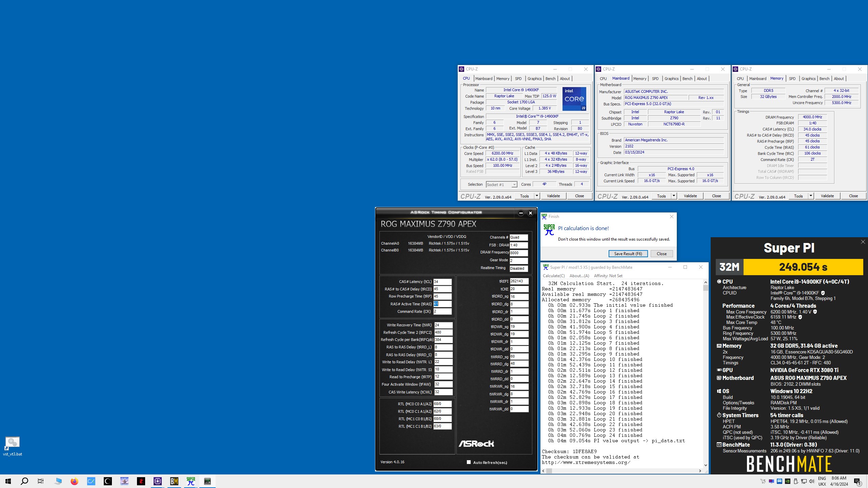Click Core Speed value 6200.00 MHz
The width and height of the screenshot is (868, 488).
502,153
